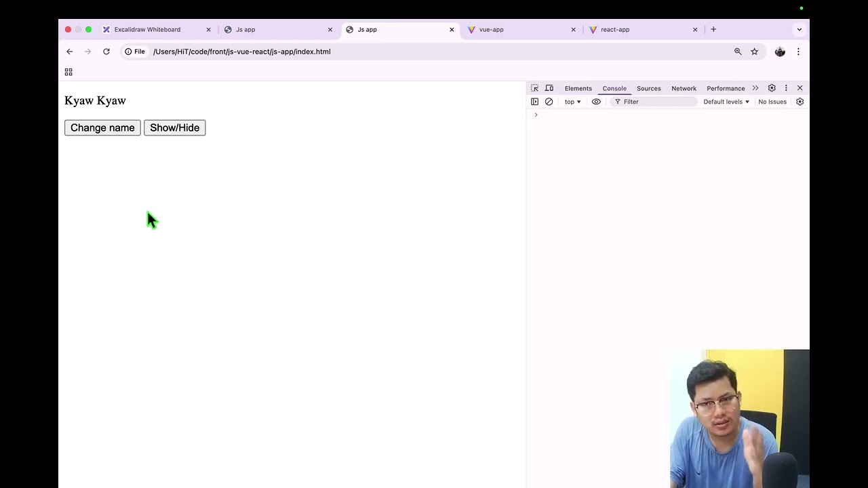The image size is (868, 488).
Task: Click the browser forward arrow
Action: (87, 52)
